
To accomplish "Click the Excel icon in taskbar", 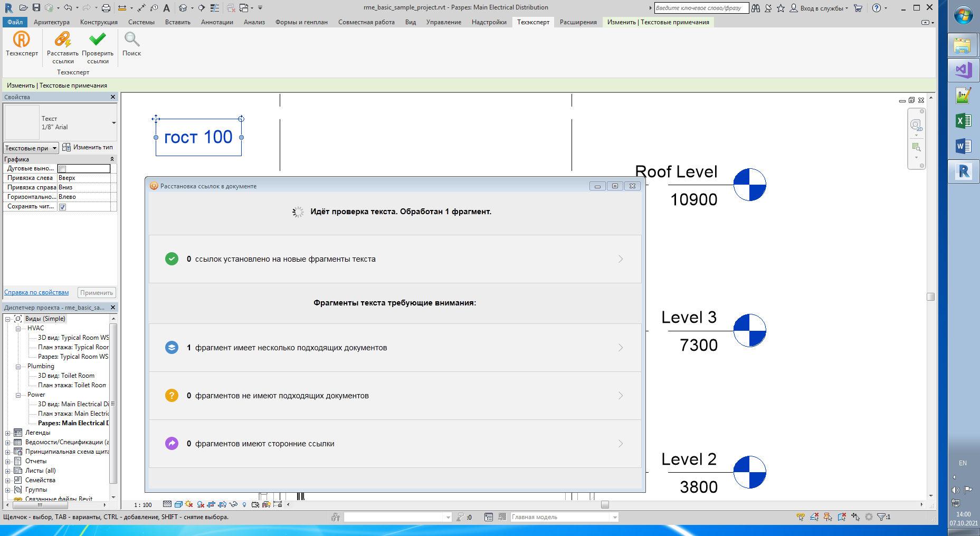I will click(x=963, y=121).
